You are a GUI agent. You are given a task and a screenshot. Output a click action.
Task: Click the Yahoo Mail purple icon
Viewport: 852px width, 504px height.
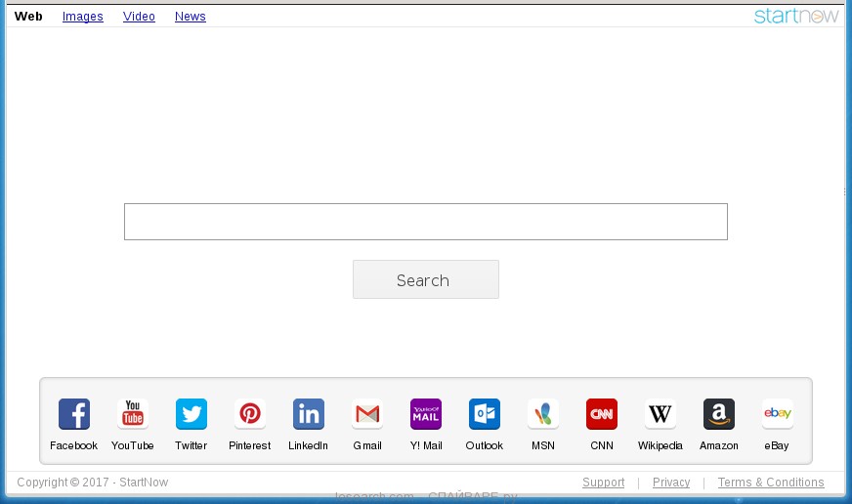point(426,414)
